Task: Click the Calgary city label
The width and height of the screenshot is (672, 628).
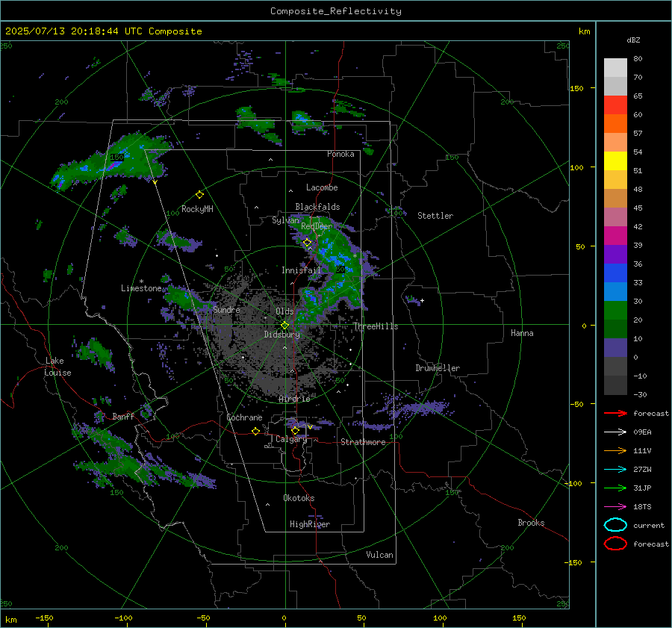Action: pos(291,439)
